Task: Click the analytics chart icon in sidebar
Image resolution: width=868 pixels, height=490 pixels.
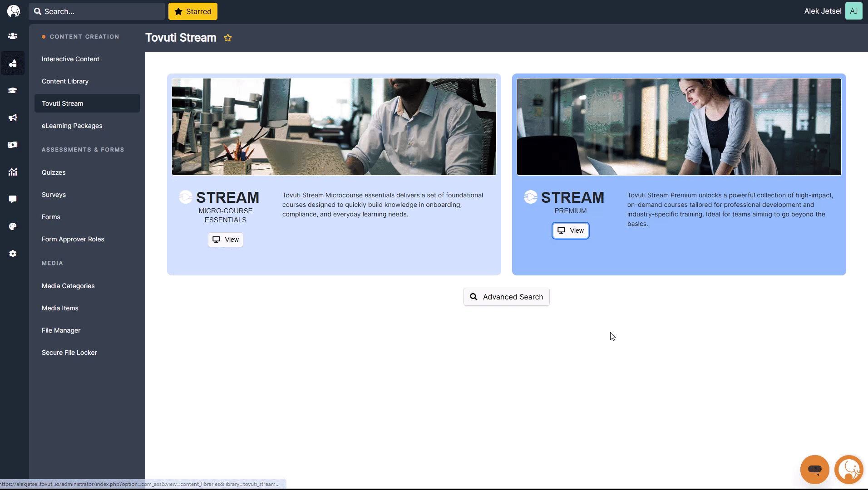Action: click(x=13, y=172)
